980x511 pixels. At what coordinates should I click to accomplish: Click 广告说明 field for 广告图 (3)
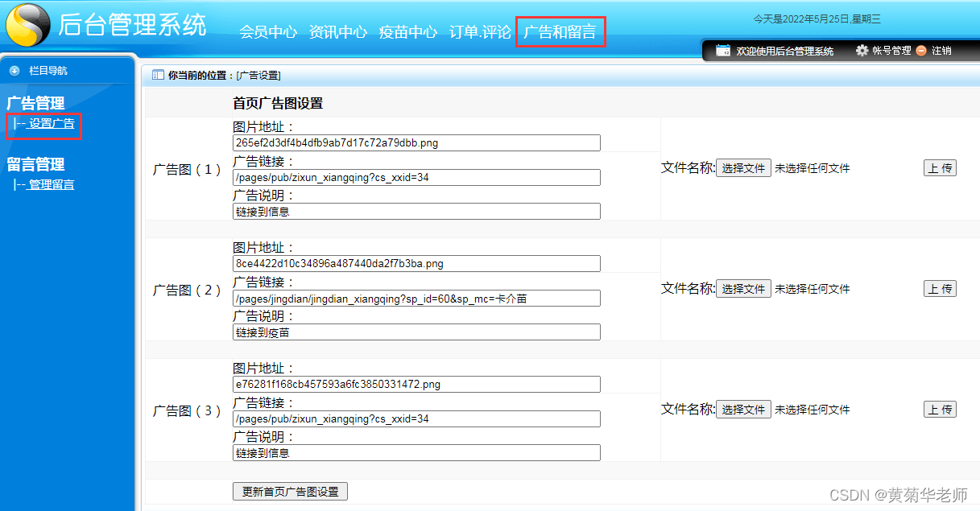(416, 453)
